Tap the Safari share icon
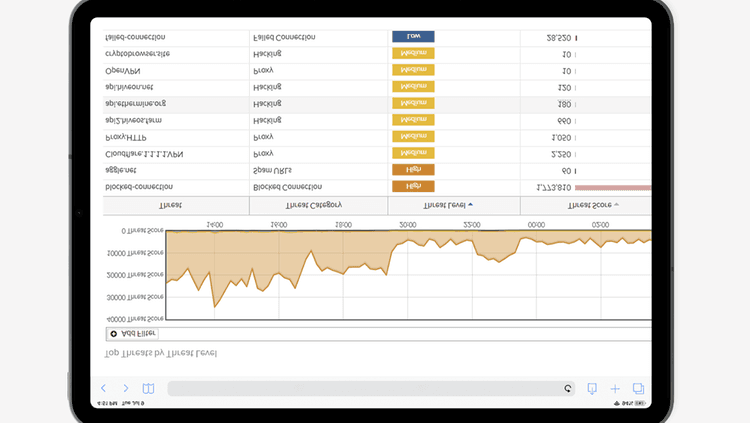This screenshot has height=423, width=750. point(592,388)
